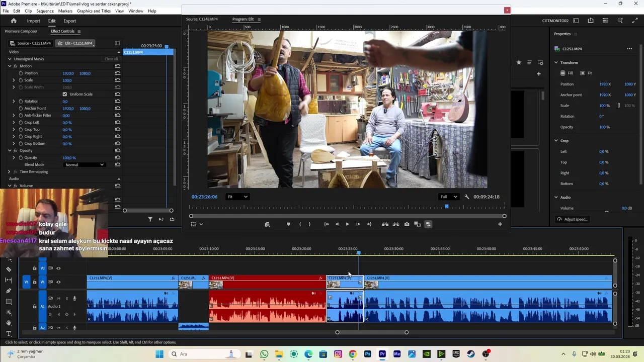Open the Program monitor button editor plus
This screenshot has width=644, height=362.
500,224
